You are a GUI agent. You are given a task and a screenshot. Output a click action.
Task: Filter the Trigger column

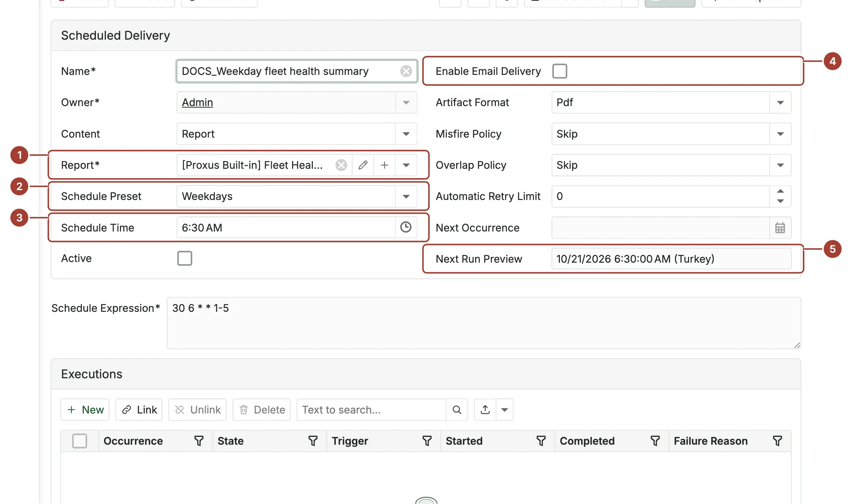click(427, 441)
